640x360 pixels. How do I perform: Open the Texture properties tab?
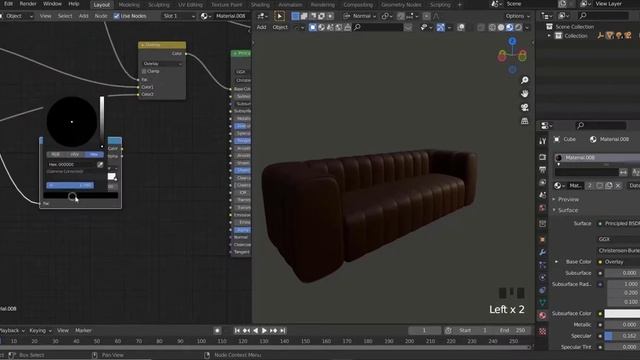542,331
